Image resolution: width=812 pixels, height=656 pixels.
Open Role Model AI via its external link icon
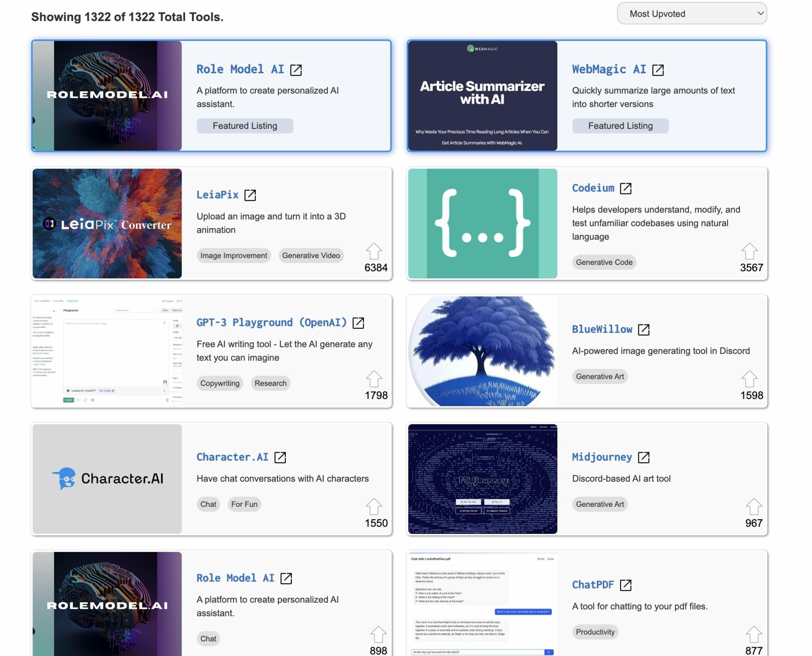coord(297,69)
